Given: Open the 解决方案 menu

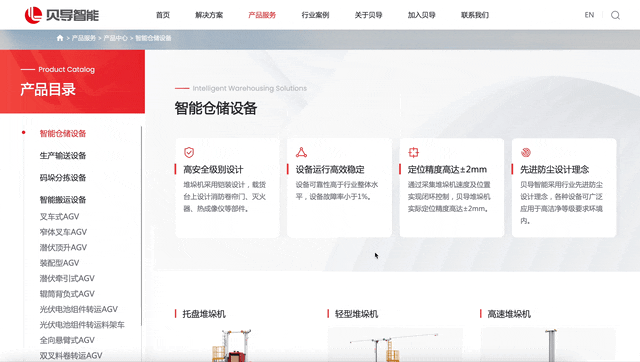Looking at the screenshot, I should [209, 15].
